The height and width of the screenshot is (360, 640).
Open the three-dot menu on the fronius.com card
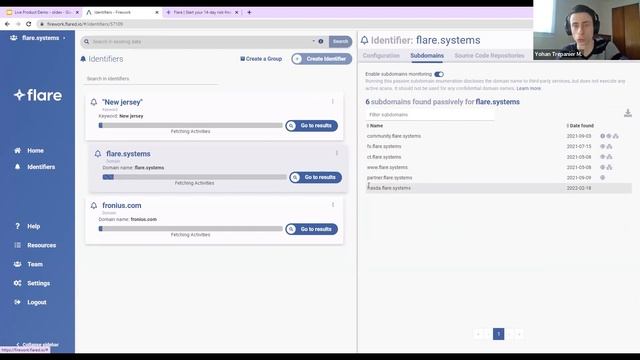click(x=333, y=204)
